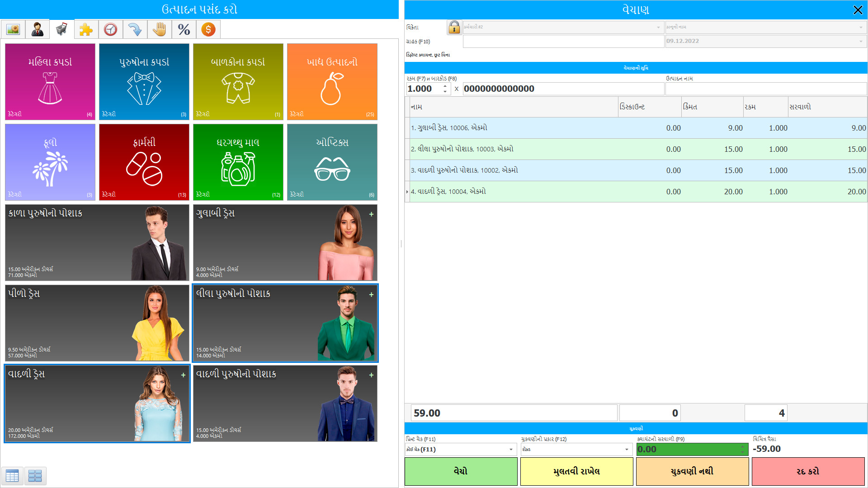Select the shopping cart products tab icon

tap(61, 29)
